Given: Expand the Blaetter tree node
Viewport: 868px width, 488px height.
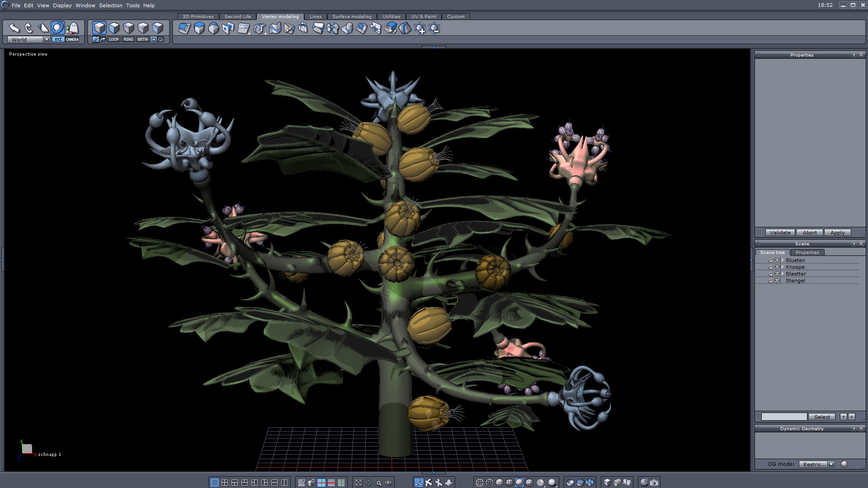Looking at the screenshot, I should (x=783, y=274).
